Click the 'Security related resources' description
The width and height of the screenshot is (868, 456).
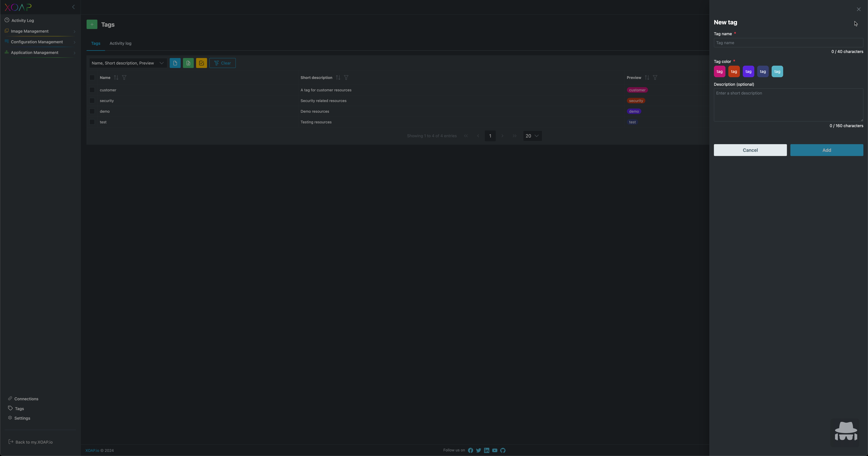(x=323, y=101)
